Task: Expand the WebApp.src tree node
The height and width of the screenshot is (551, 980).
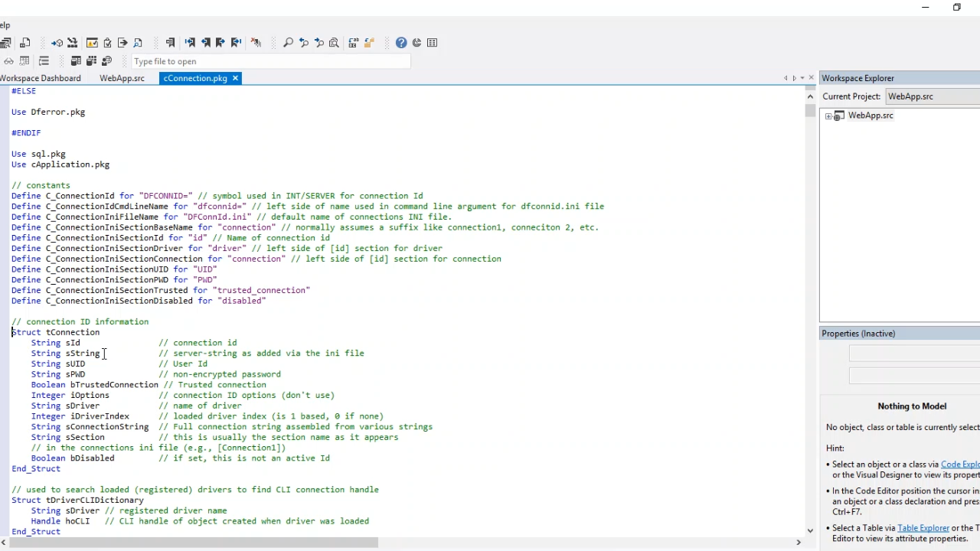Action: tap(828, 116)
